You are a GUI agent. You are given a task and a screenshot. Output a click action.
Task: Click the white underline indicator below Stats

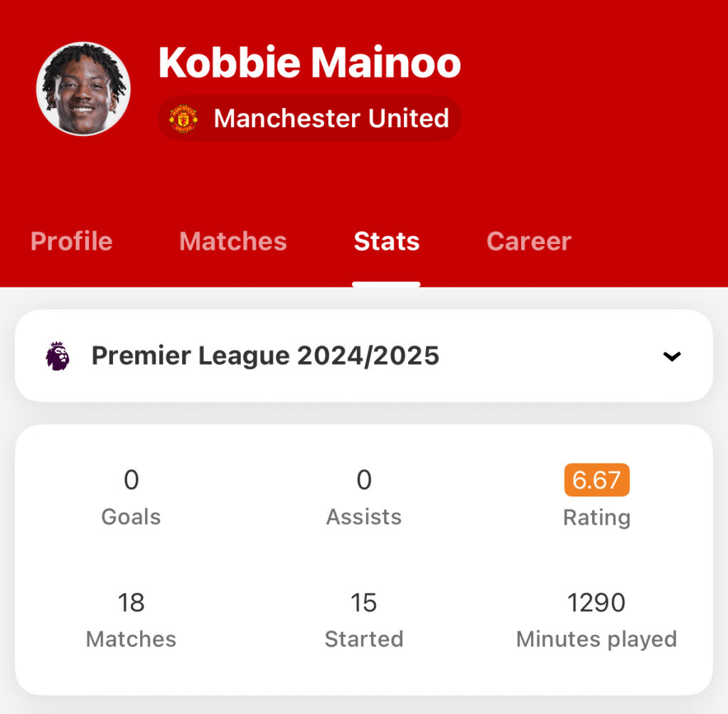386,284
